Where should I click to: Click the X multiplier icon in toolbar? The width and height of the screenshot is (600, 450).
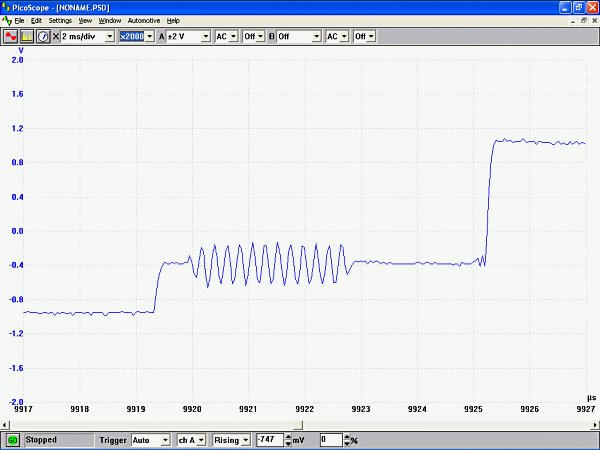[x=56, y=37]
